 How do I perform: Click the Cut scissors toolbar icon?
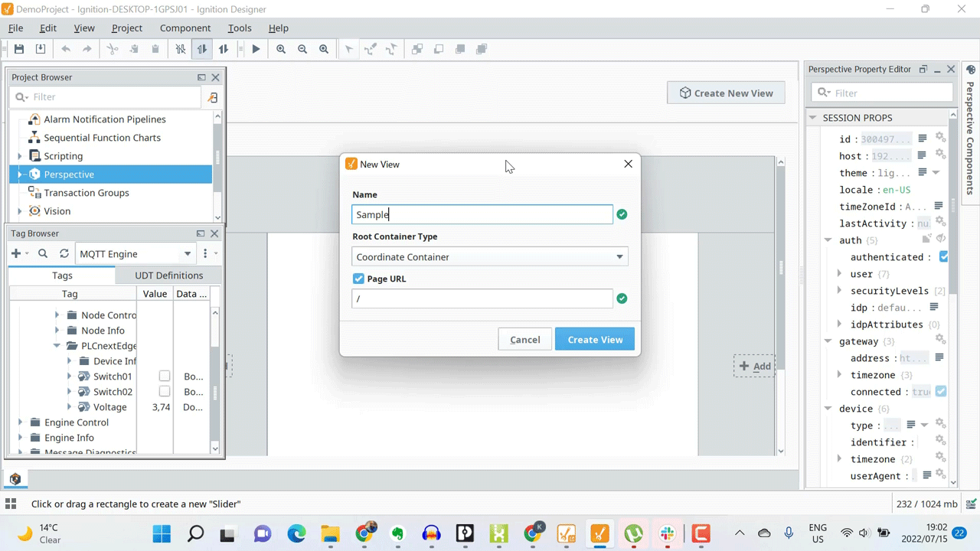point(113,49)
